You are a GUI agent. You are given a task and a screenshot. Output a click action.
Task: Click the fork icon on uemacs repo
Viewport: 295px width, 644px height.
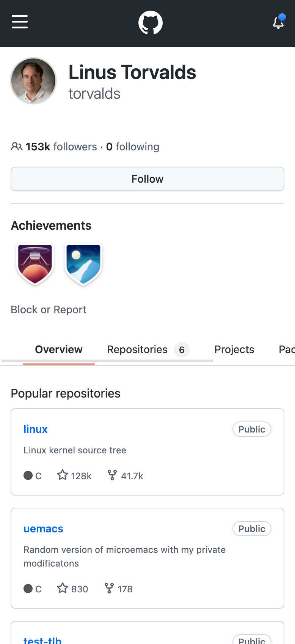point(109,588)
